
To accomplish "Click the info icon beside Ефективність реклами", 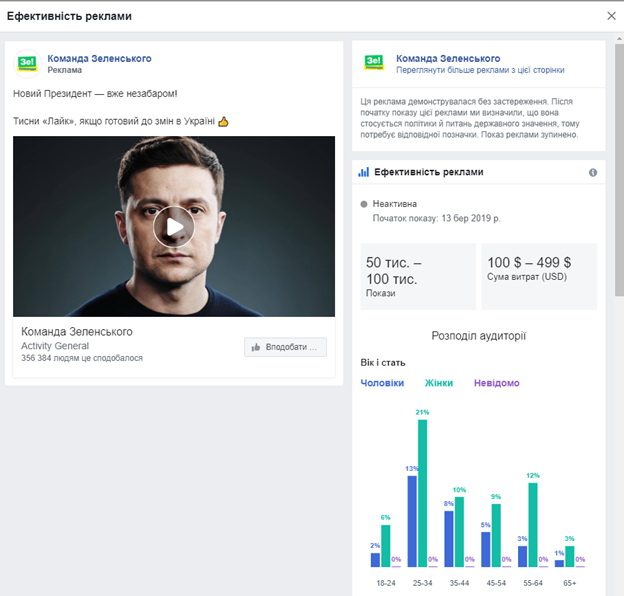I will [x=593, y=172].
